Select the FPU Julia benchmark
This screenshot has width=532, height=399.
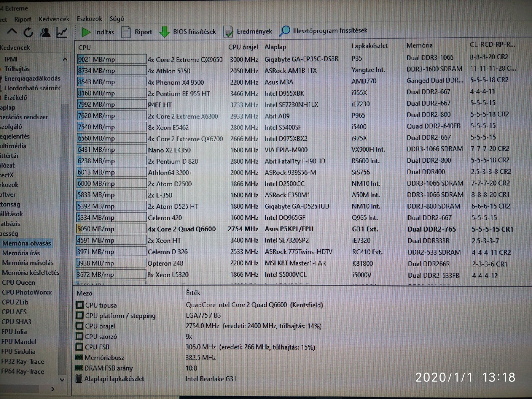coord(14,332)
